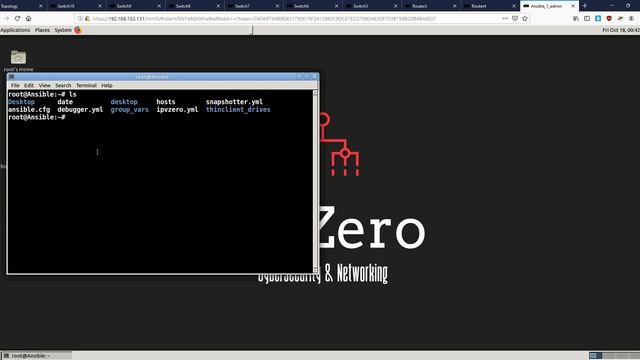
Task: Open the page actions three-dot menu
Action: [x=505, y=18]
